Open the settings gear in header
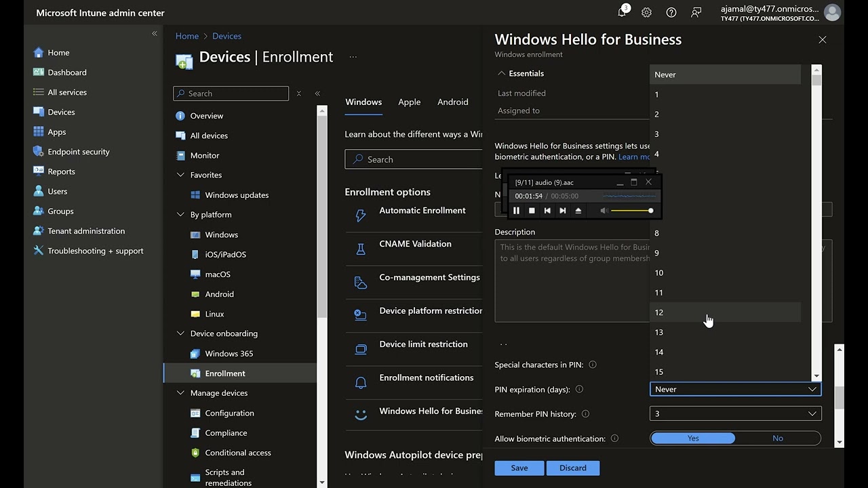868x488 pixels. 646,12
